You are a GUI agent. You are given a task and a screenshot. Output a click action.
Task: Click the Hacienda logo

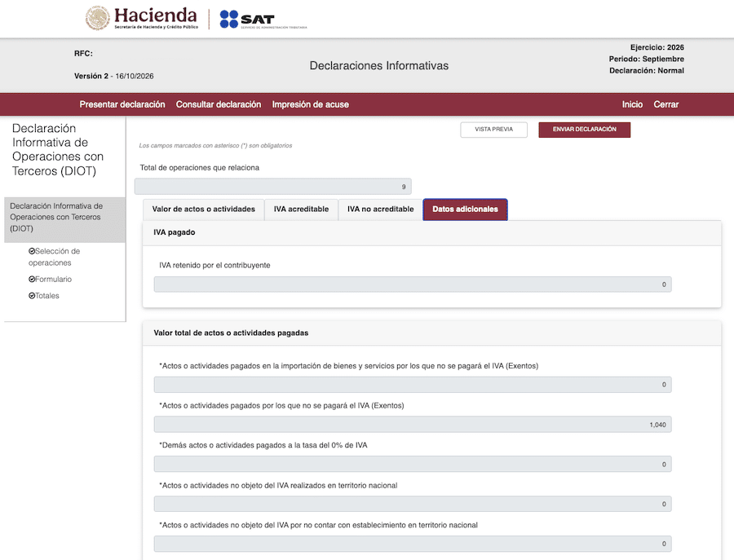coord(142,18)
